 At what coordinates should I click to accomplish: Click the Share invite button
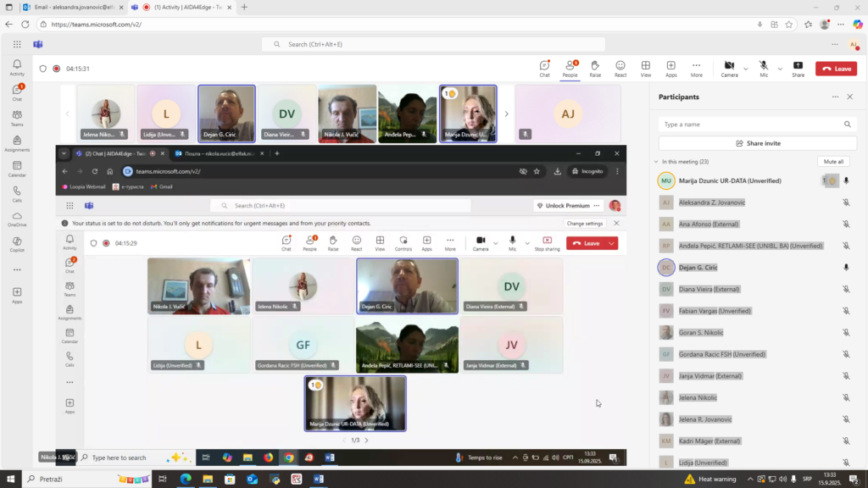point(758,143)
